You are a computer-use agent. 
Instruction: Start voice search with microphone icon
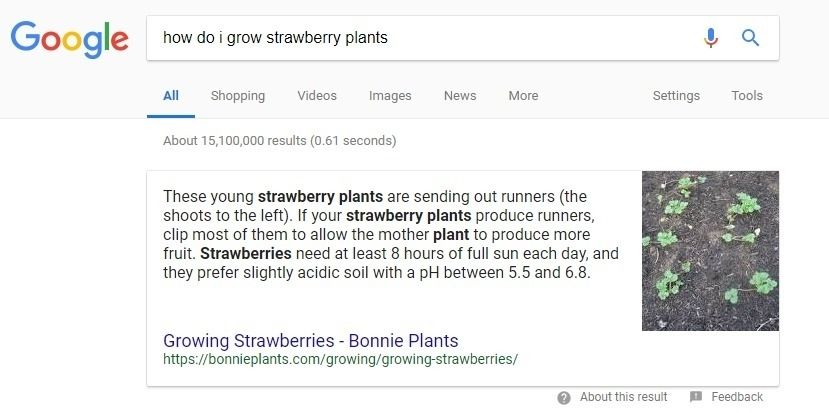tap(711, 38)
